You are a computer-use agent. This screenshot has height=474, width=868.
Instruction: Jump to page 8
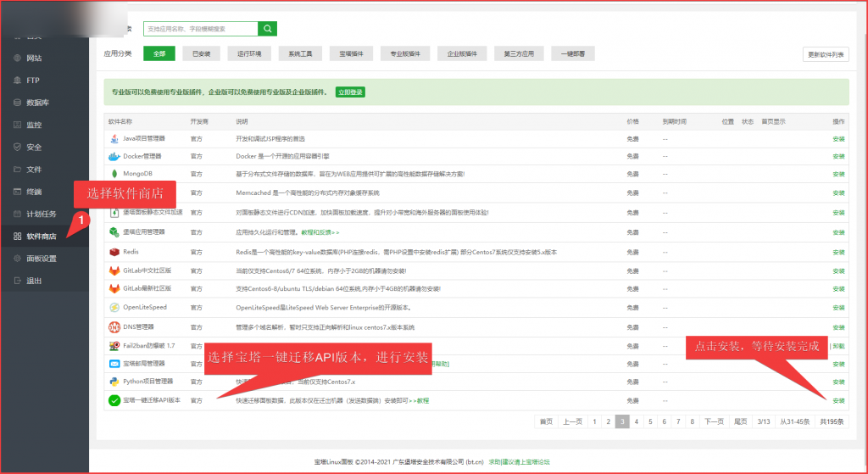click(693, 421)
